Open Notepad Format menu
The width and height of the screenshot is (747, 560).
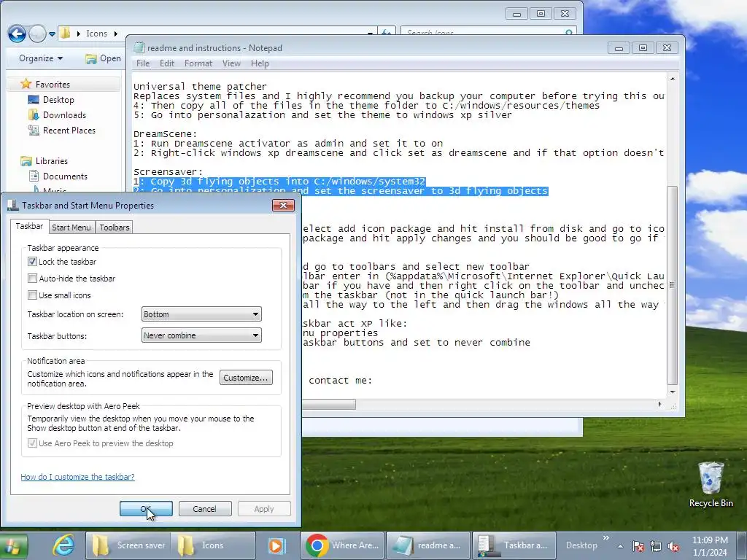(198, 63)
